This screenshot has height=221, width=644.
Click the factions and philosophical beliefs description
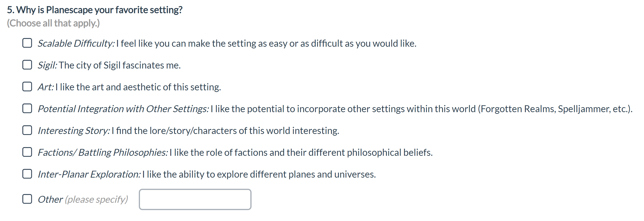301,152
